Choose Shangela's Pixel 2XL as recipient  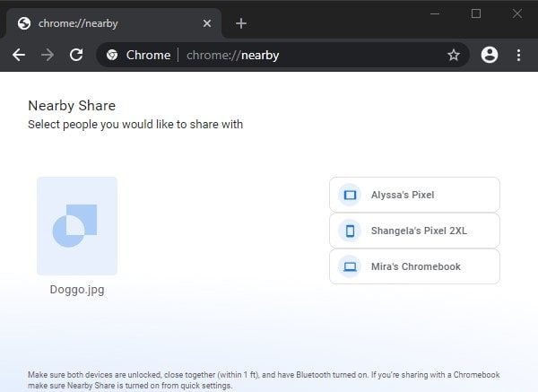(414, 231)
